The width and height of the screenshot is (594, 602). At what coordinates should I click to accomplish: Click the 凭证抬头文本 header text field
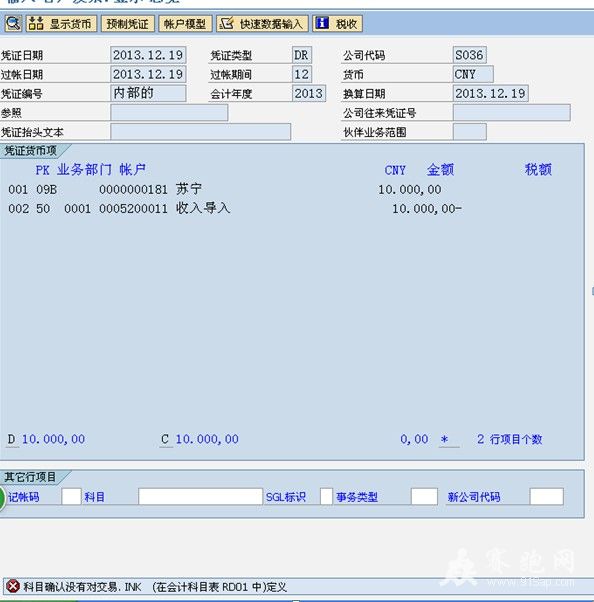200,132
